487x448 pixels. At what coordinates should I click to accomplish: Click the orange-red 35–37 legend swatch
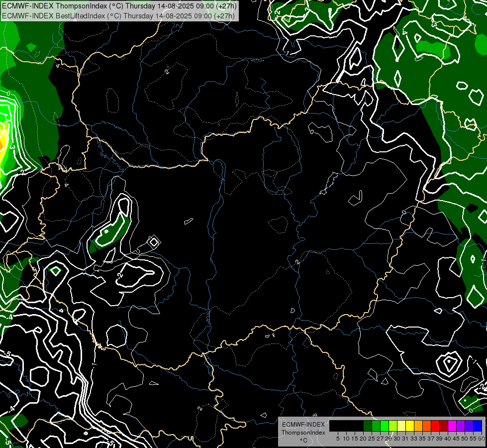[427, 426]
